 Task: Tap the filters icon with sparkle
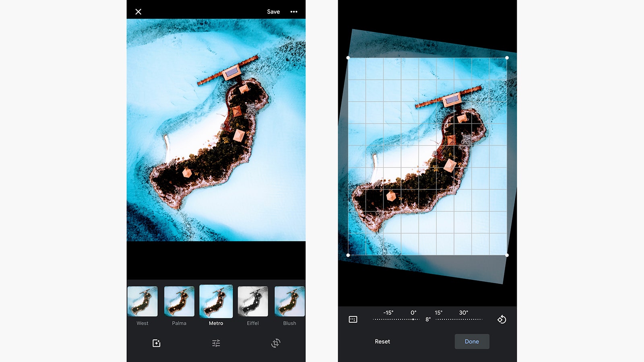coord(157,343)
